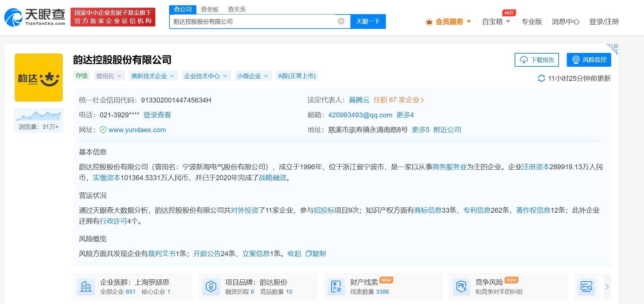Image resolution: width=644 pixels, height=304 pixels.
Task: Open 核心企业 1 link
Action: [156, 292]
